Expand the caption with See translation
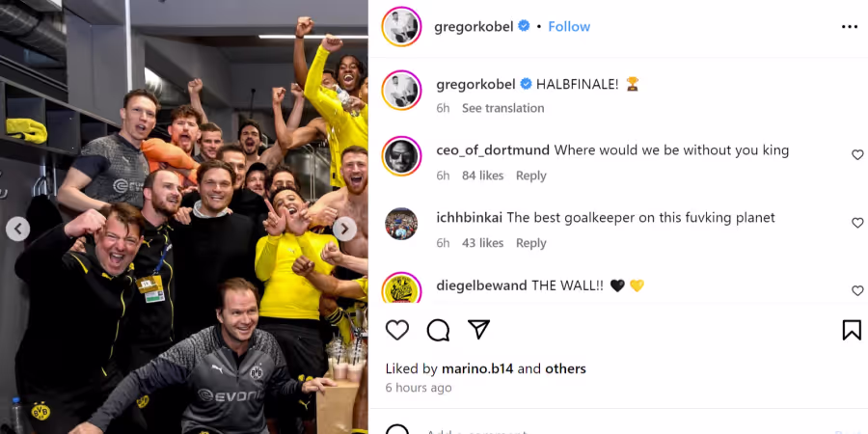The height and width of the screenshot is (434, 868). coord(503,108)
